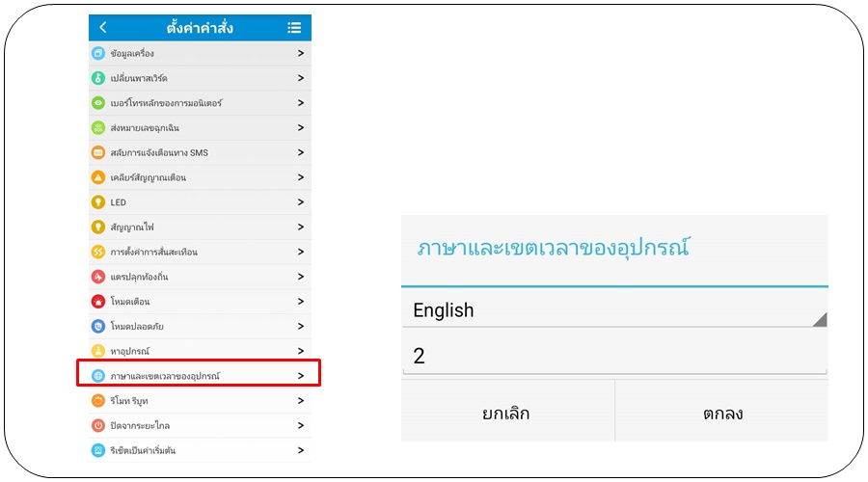Click the timezone field showing 2
Viewport: 868px width, 482px height.
coord(614,356)
